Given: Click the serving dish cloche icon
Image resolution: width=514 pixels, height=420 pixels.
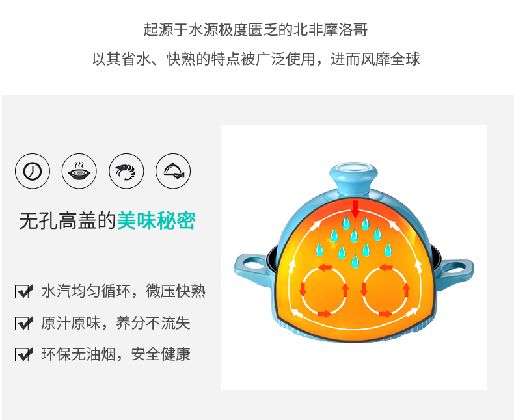Looking at the screenshot, I should tap(173, 171).
